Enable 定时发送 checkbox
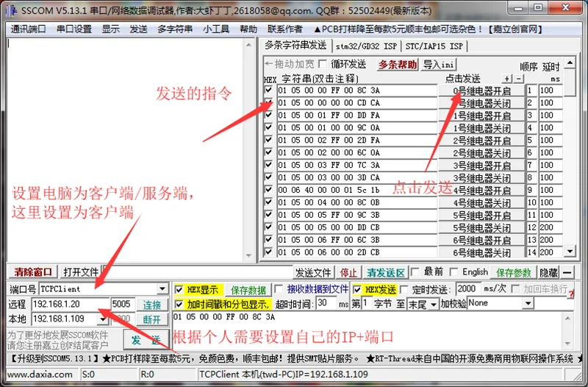Image resolution: width=588 pixels, height=387 pixels. pos(404,289)
